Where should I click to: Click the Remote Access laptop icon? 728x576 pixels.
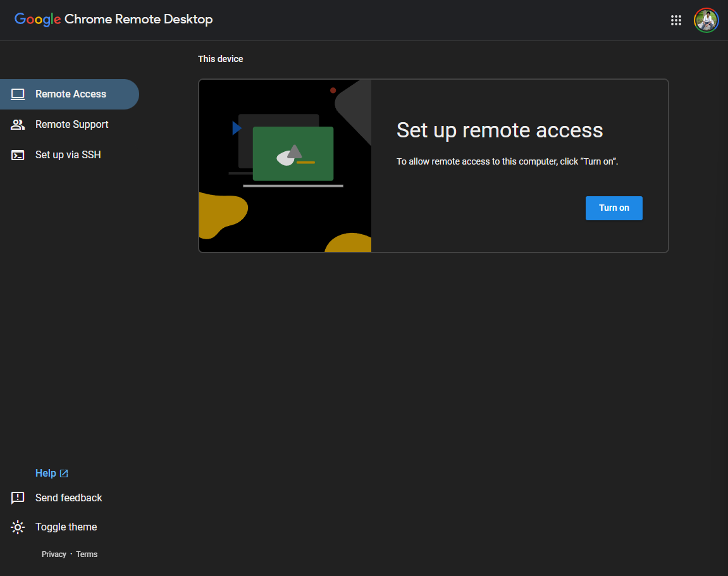coord(18,94)
